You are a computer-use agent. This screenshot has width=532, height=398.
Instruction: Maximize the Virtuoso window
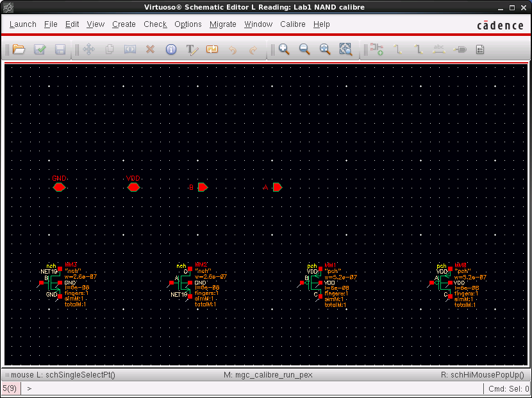[x=512, y=8]
